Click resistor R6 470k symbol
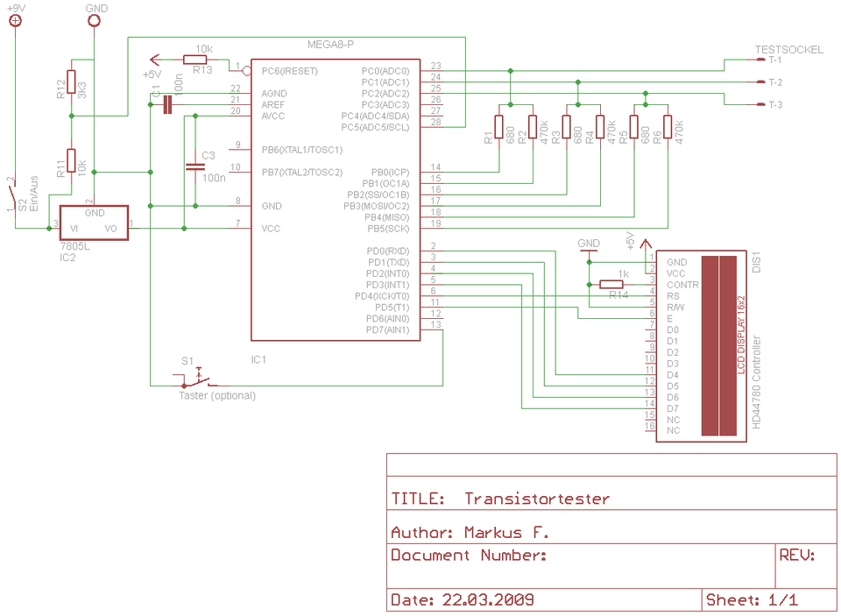Screen dimensions: 841x616 (x=668, y=127)
